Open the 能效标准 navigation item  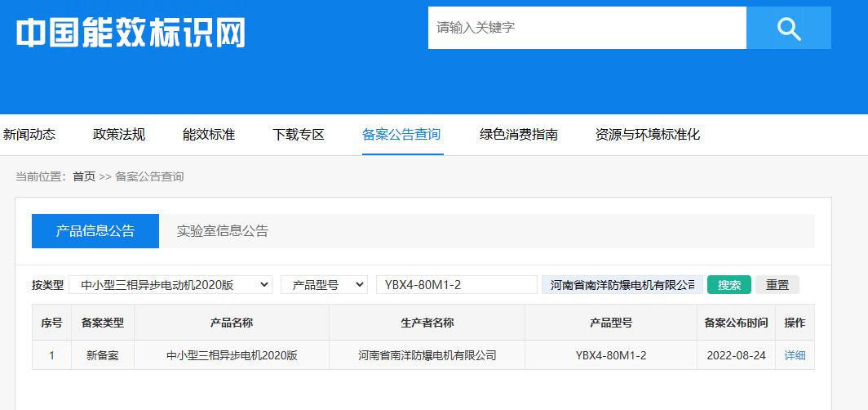[x=209, y=135]
